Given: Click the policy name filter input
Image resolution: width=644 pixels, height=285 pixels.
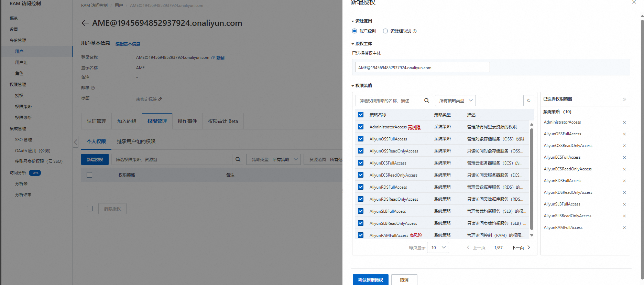Looking at the screenshot, I should point(388,101).
